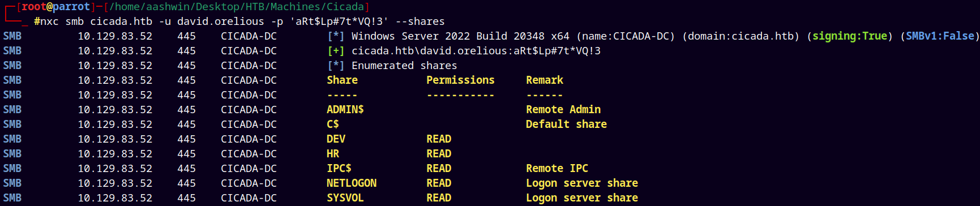The height and width of the screenshot is (206, 980).
Task: Click the root@parrot prompt label
Action: pos(56,7)
